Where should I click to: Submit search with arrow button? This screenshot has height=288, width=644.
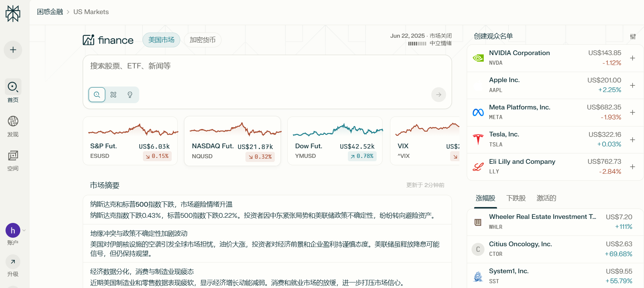[438, 95]
